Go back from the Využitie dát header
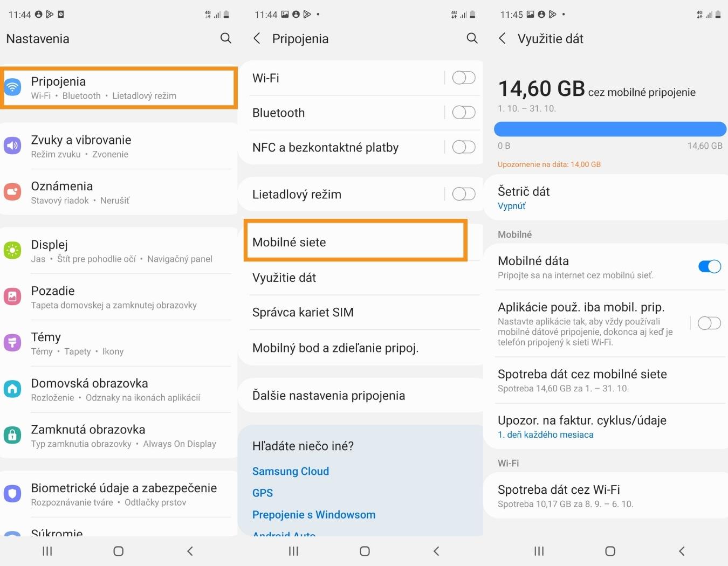 pos(502,38)
